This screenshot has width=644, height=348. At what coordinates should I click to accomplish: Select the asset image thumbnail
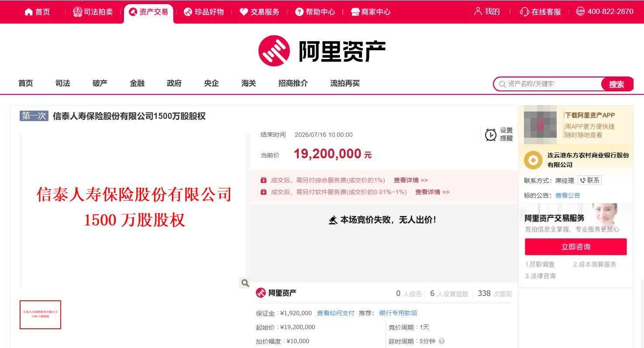pos(40,315)
